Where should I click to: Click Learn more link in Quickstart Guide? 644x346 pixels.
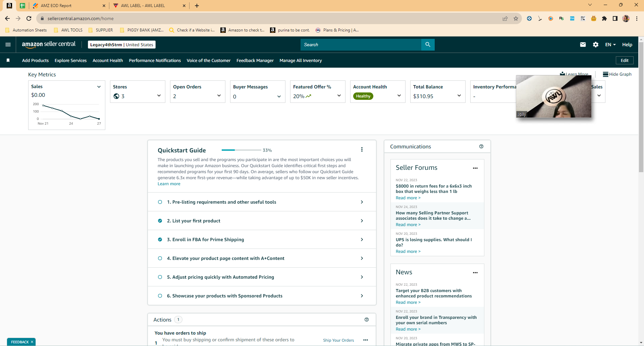click(169, 184)
